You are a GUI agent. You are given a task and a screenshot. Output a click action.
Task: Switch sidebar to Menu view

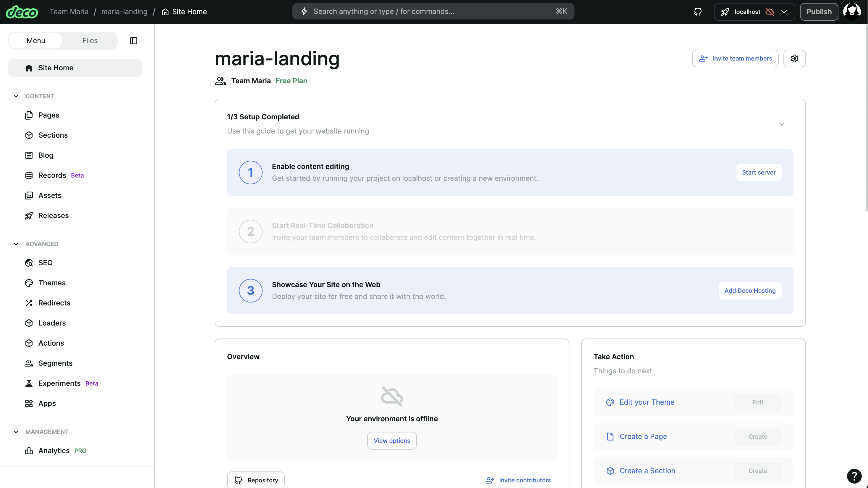36,41
